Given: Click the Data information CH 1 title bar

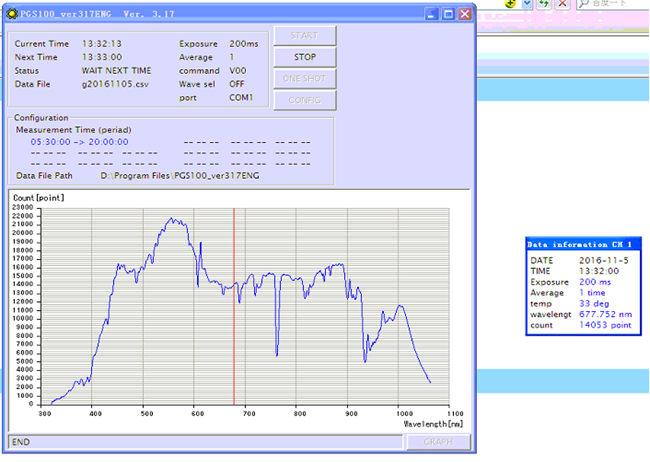Looking at the screenshot, I should 583,244.
